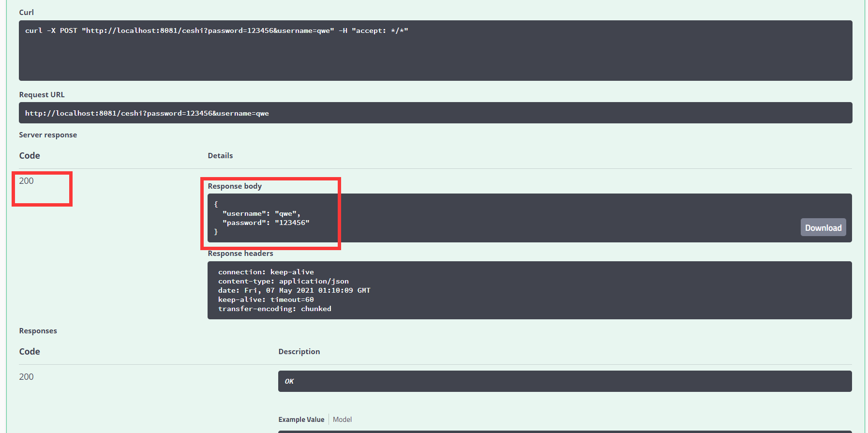The image size is (868, 433).
Task: Click the date response header line
Action: click(294, 290)
